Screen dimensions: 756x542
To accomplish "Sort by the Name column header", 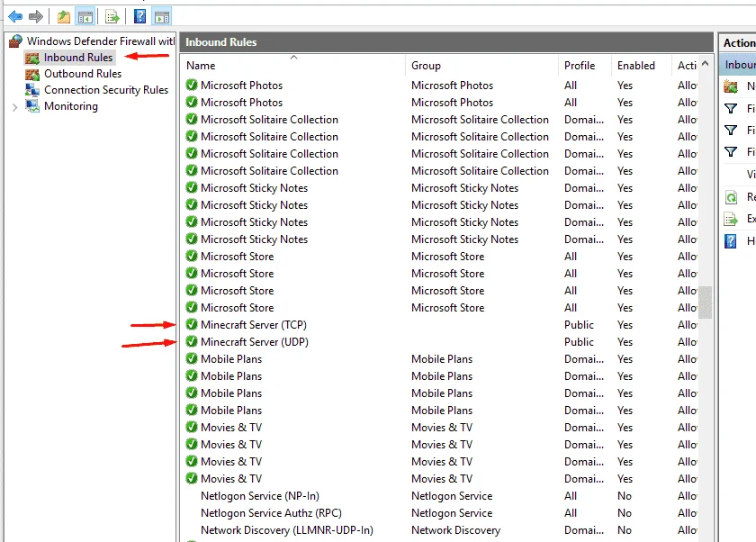I will pyautogui.click(x=201, y=66).
